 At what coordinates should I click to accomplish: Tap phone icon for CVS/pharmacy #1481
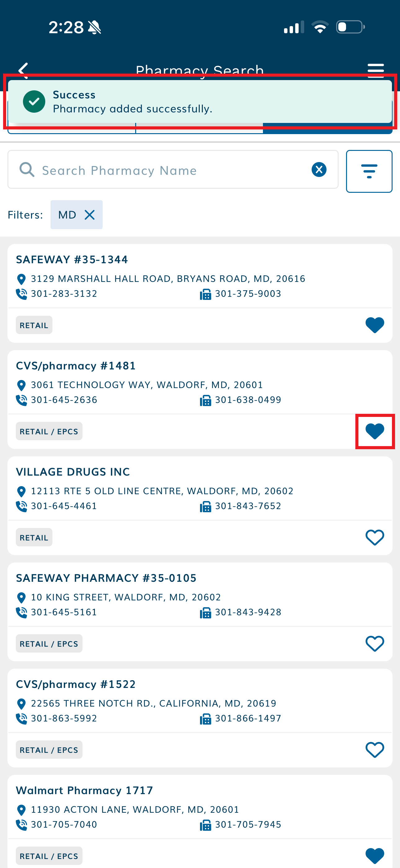(21, 400)
